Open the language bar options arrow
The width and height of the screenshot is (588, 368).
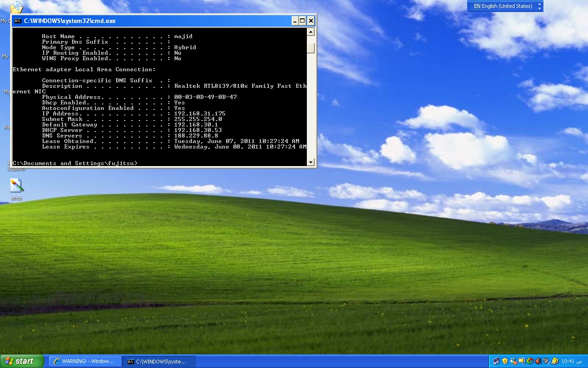pos(540,8)
